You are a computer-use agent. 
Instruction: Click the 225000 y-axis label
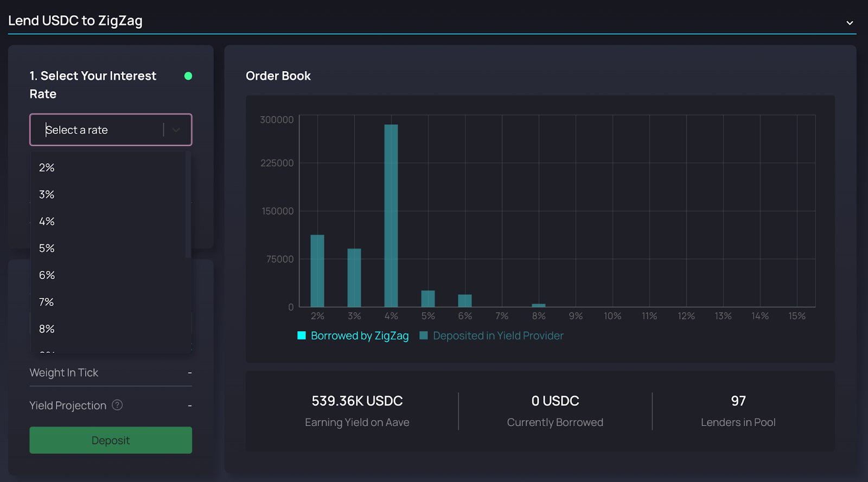pos(277,163)
